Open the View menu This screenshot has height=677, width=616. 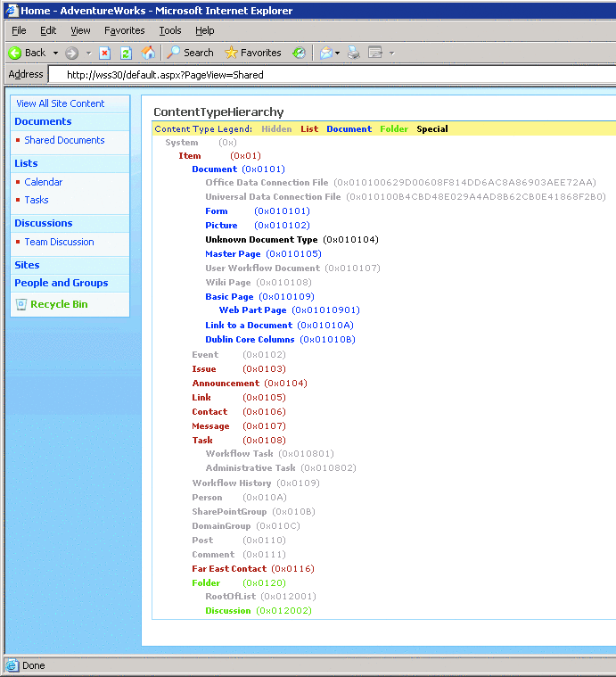[80, 30]
